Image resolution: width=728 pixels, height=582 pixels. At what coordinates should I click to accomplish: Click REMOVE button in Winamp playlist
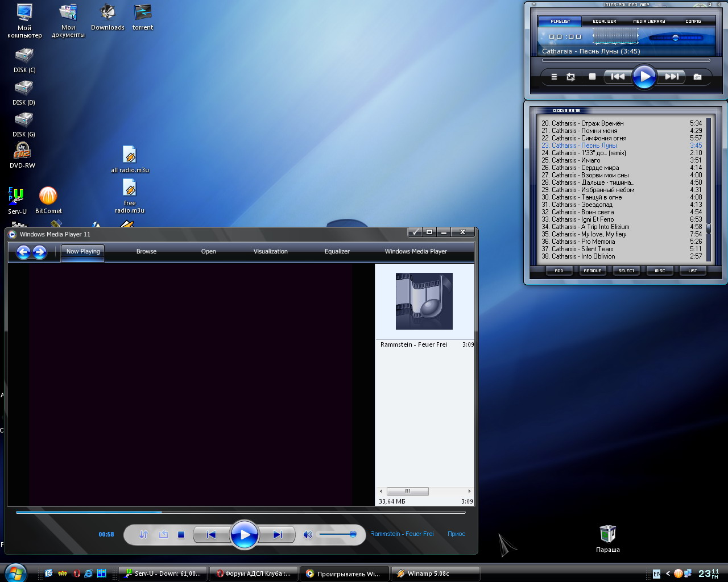[x=592, y=271]
